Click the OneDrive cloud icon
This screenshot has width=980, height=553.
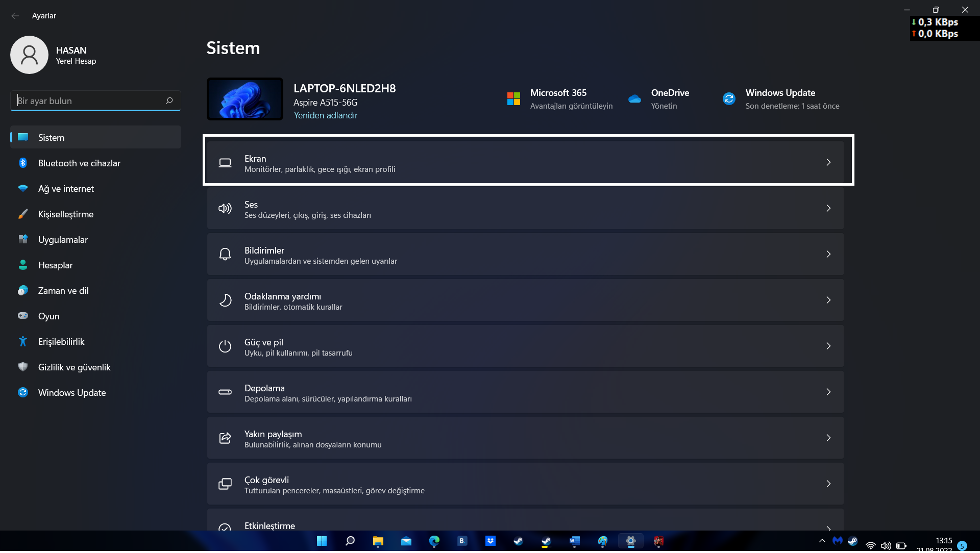[x=634, y=99]
